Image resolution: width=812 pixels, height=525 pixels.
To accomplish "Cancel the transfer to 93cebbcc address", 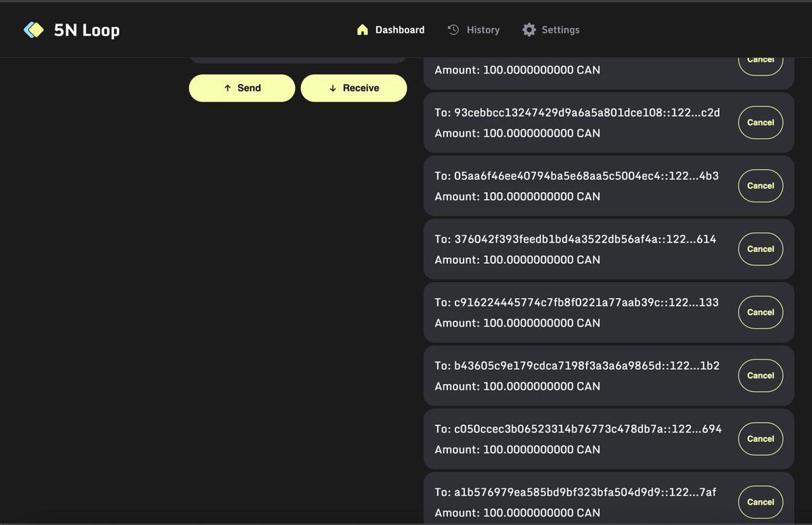I will coord(761,122).
